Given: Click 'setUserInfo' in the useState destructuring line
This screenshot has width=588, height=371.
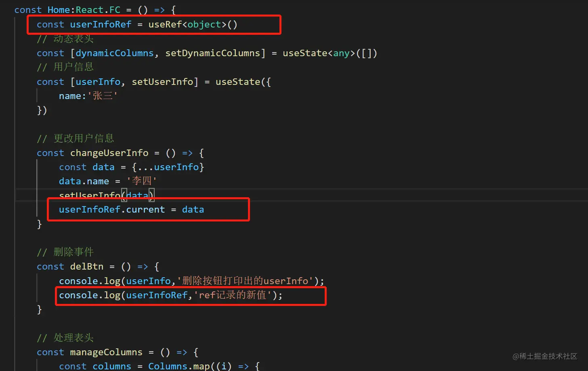Looking at the screenshot, I should pos(162,82).
